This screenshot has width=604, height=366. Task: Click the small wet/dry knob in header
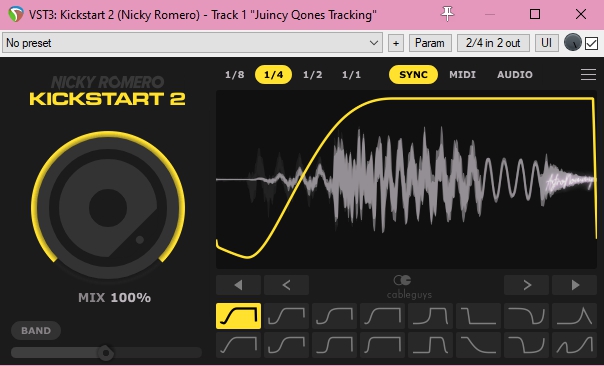pyautogui.click(x=572, y=42)
